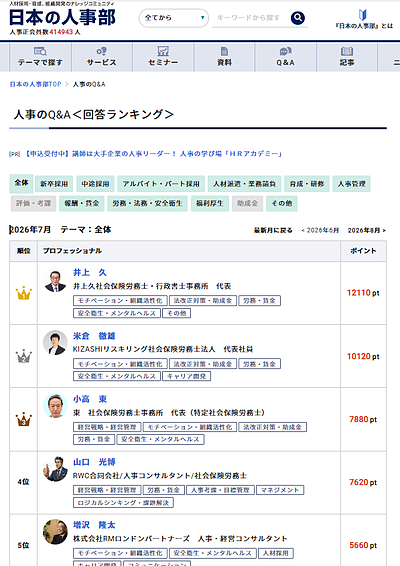Open 山口 光博 profile photo

point(55,469)
